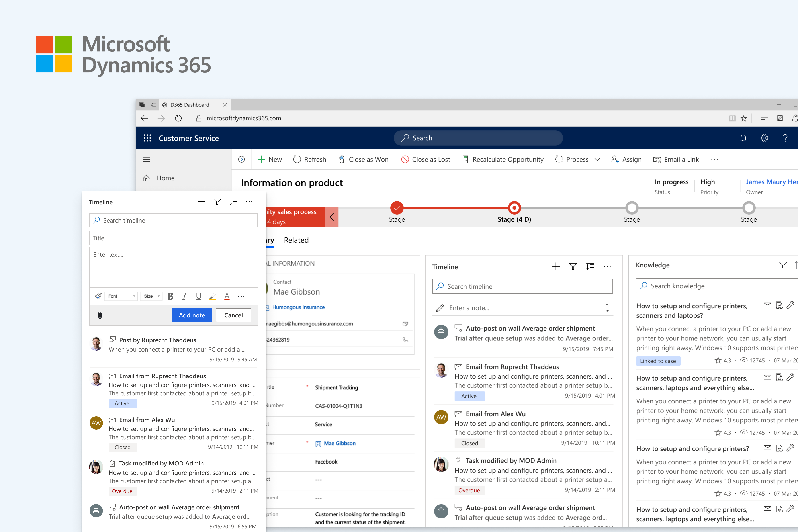Toggle italic formatting in note editor
The width and height of the screenshot is (798, 532).
pyautogui.click(x=184, y=296)
